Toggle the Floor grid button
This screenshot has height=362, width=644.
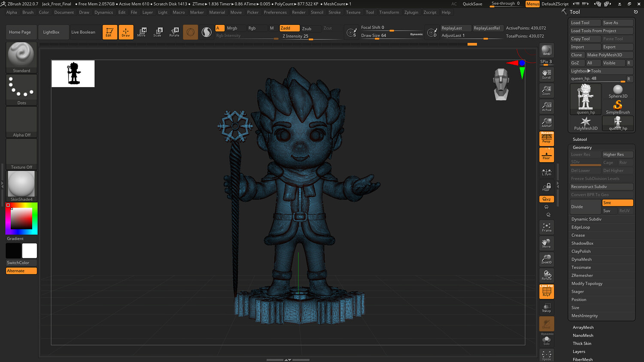point(547,155)
